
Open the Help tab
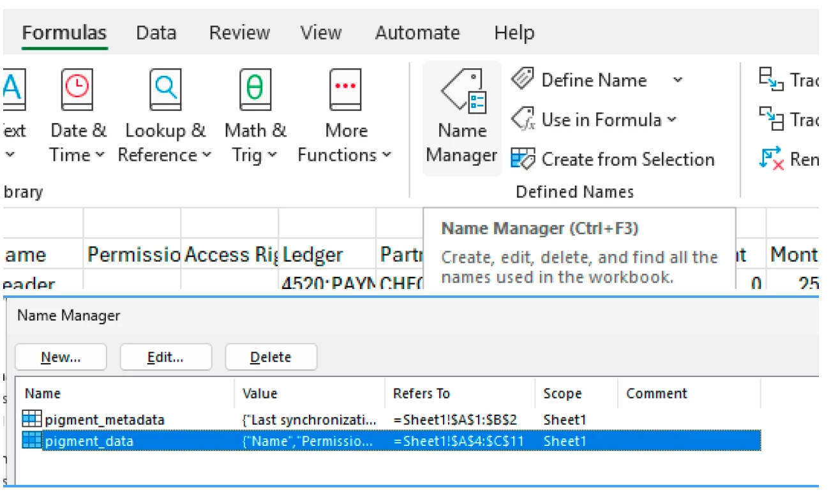tap(514, 33)
